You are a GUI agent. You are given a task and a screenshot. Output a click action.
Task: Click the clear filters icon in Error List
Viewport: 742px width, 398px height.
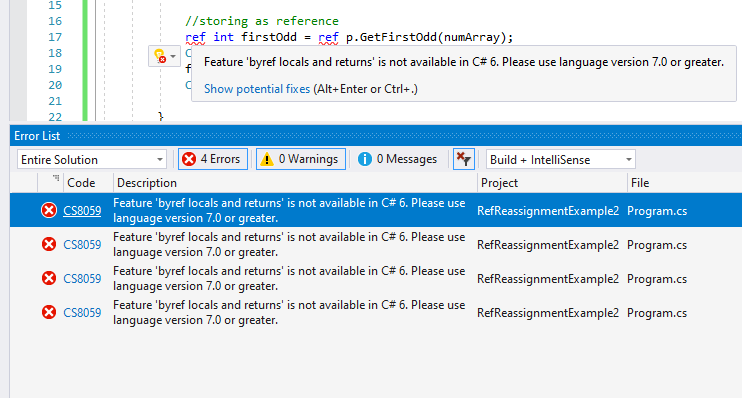click(463, 159)
